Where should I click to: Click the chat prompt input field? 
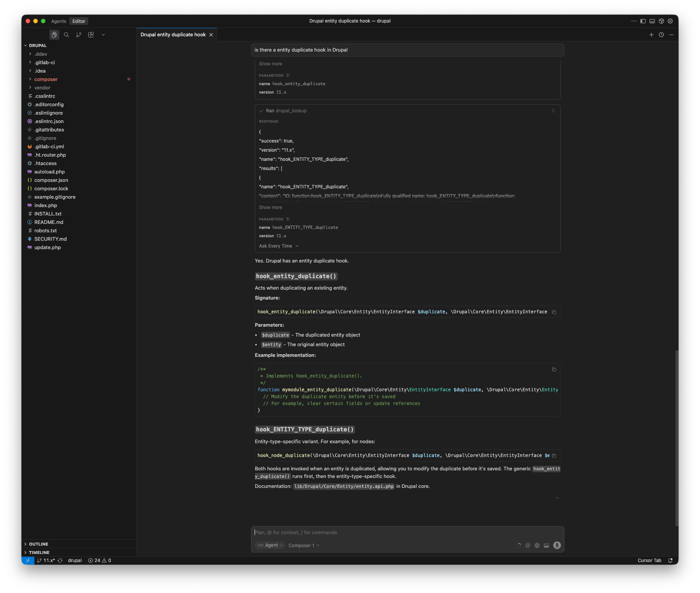(x=407, y=532)
